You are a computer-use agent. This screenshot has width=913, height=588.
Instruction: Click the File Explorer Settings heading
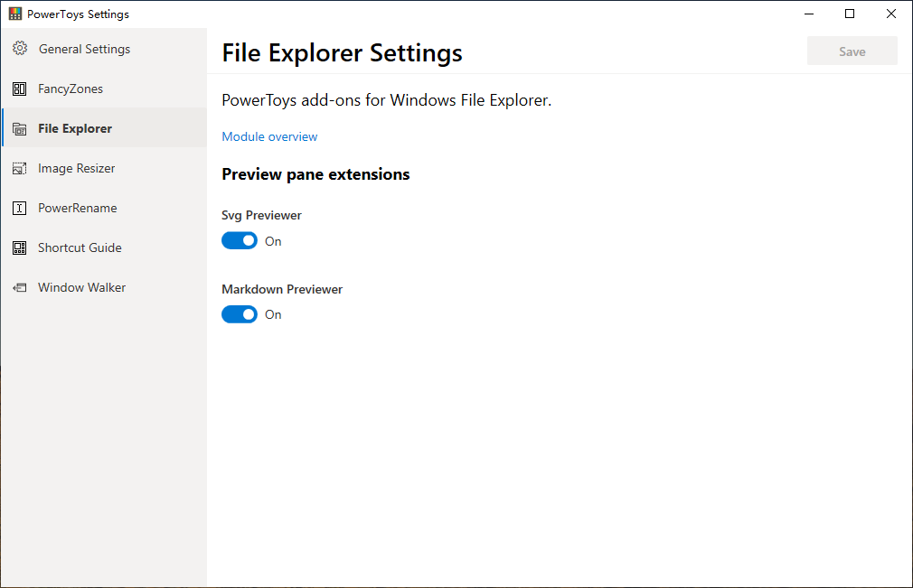click(x=342, y=53)
